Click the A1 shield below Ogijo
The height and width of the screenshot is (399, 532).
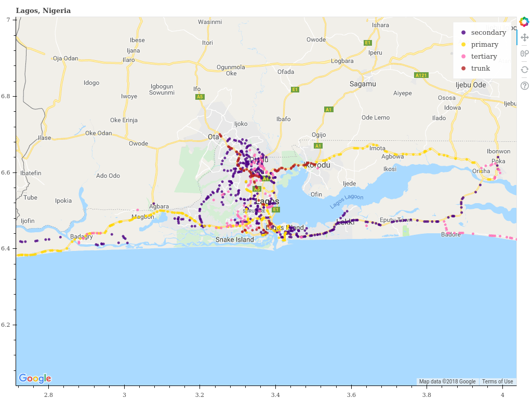tap(317, 146)
